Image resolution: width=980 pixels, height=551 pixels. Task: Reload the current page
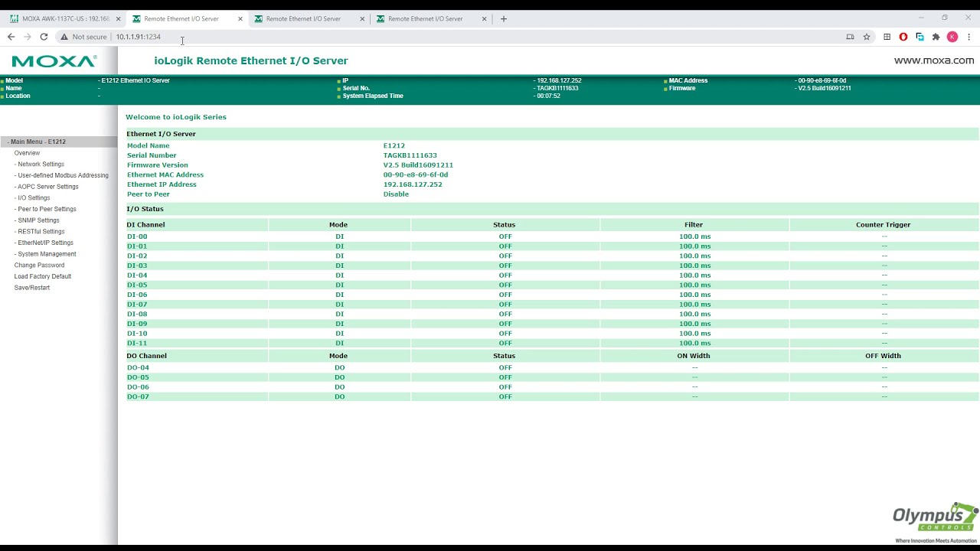tap(44, 37)
